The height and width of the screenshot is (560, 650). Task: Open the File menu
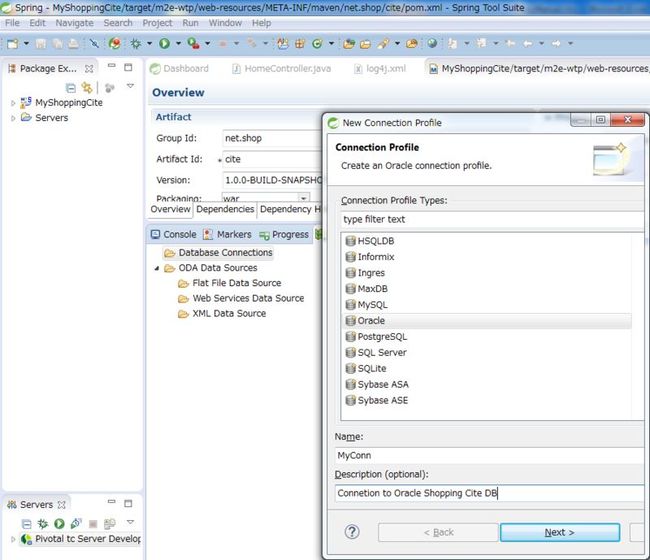(x=12, y=23)
